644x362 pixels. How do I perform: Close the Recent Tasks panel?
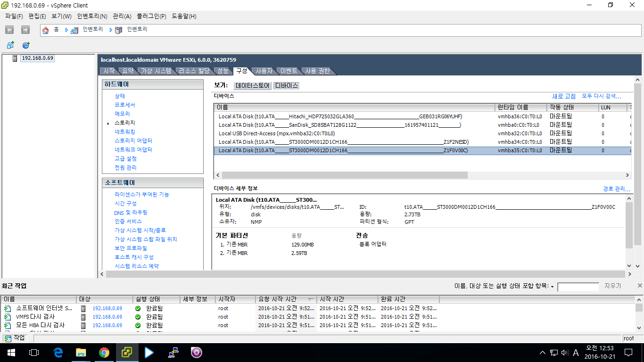click(640, 286)
